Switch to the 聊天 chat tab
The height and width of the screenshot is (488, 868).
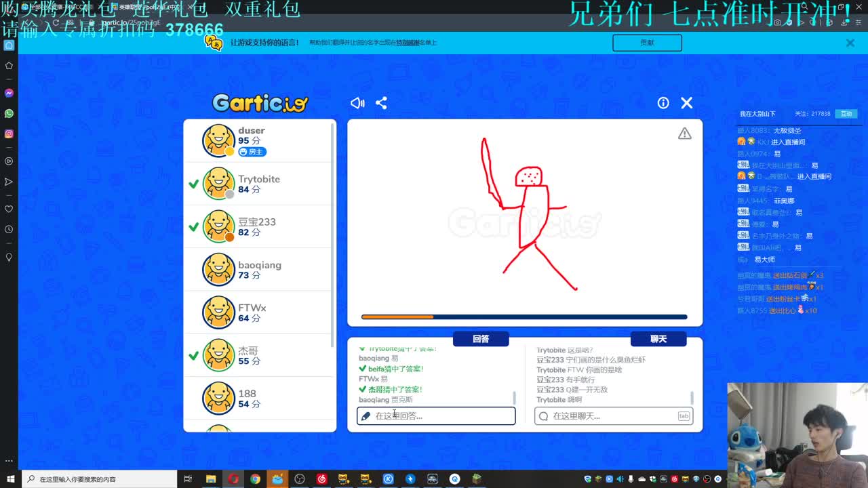click(x=658, y=339)
